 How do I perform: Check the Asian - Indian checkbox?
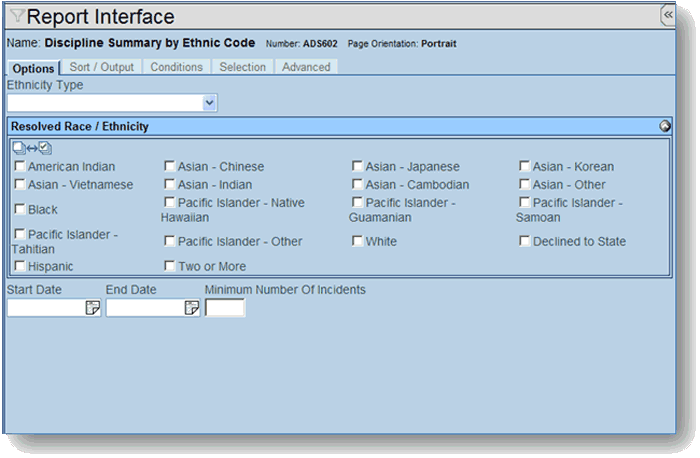coord(169,184)
